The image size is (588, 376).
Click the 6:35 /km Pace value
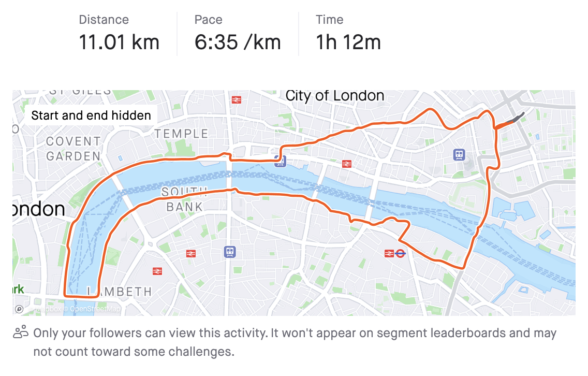pos(238,42)
